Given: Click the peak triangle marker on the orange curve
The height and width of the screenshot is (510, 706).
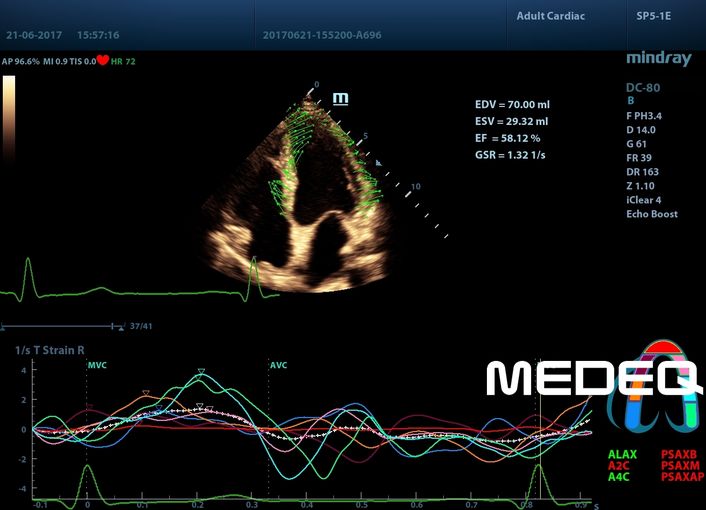Looking at the screenshot, I should pyautogui.click(x=146, y=393).
